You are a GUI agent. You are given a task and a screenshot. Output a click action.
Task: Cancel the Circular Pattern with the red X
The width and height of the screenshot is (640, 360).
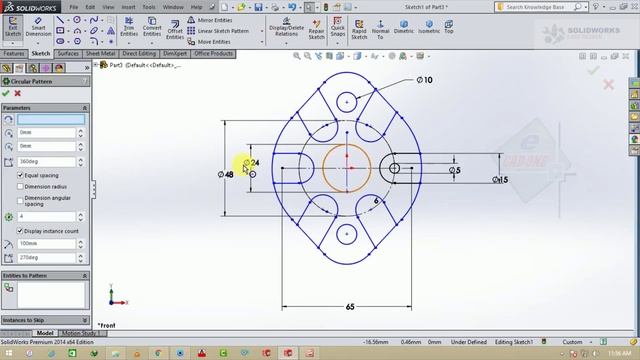pos(18,93)
